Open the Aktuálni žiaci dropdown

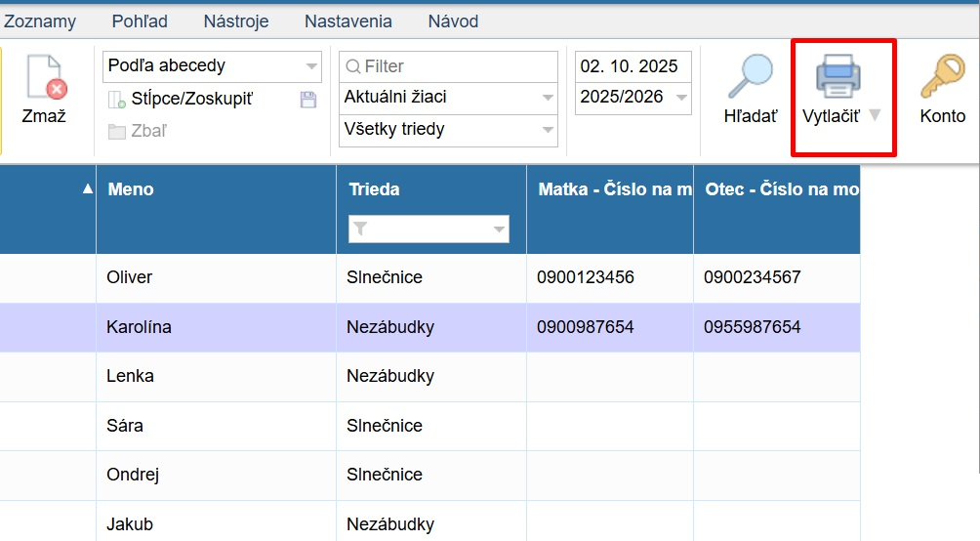point(548,98)
